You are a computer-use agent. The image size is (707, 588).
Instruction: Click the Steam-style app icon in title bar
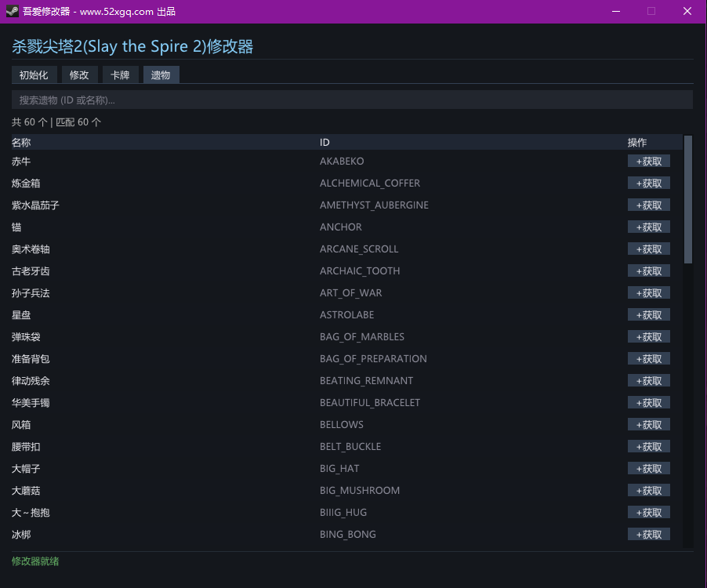coord(12,11)
